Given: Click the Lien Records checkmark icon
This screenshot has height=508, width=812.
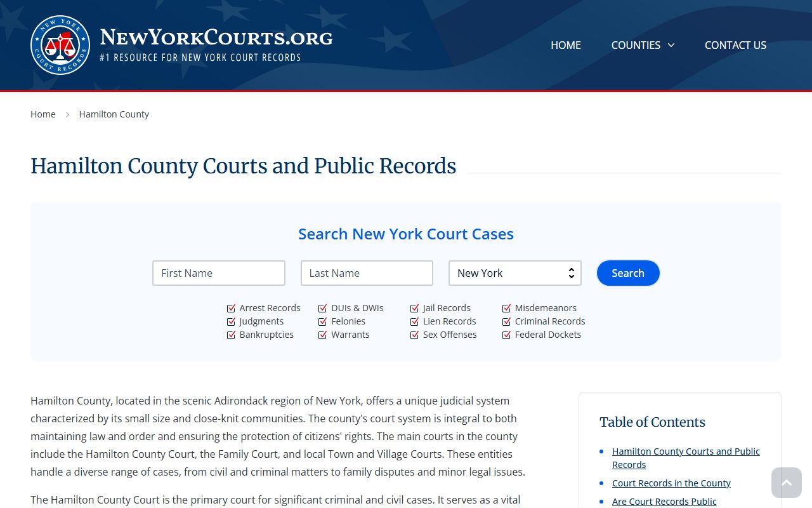Looking at the screenshot, I should click(x=415, y=321).
